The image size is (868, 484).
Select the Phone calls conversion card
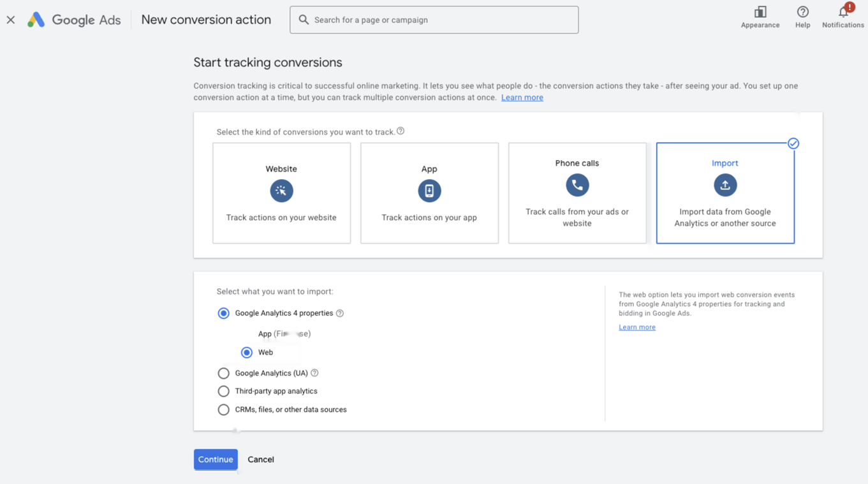577,193
